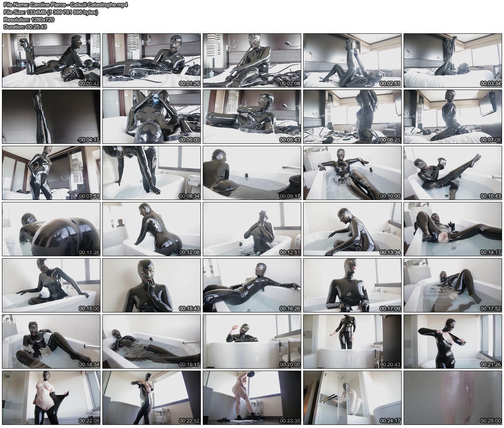This screenshot has height=428, width=504.
Task: Click the thumbnail marked 00:08:34
Action: coord(152,173)
